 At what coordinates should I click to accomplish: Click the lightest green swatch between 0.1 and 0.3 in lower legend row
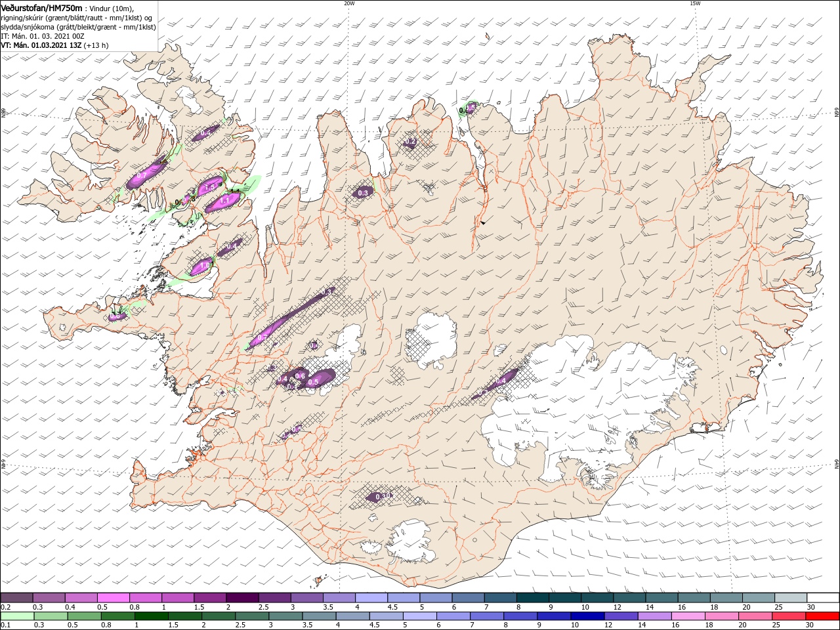[x=18, y=616]
